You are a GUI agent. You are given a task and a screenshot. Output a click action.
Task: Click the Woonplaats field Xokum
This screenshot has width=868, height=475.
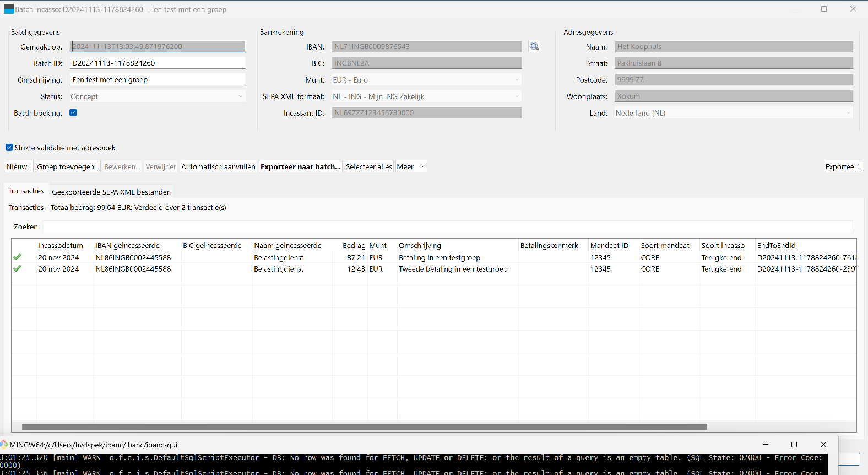pyautogui.click(x=734, y=96)
